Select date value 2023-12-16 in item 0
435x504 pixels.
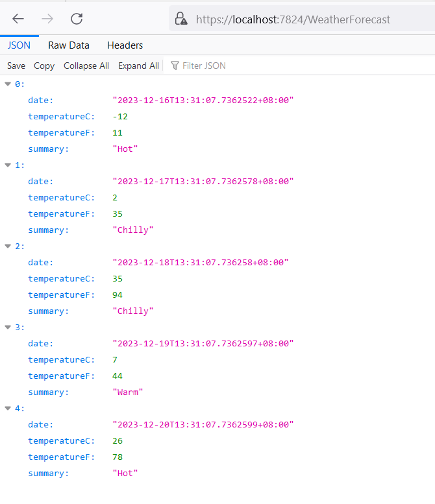click(x=203, y=101)
